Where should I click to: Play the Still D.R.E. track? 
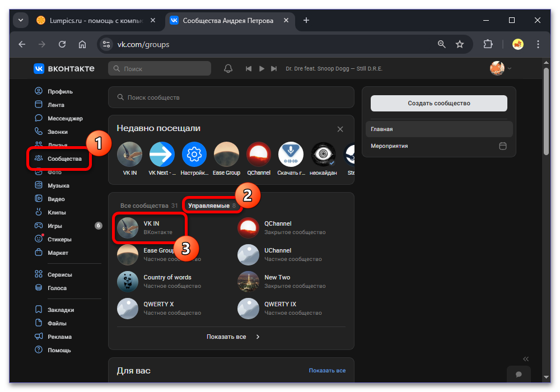pyautogui.click(x=262, y=68)
